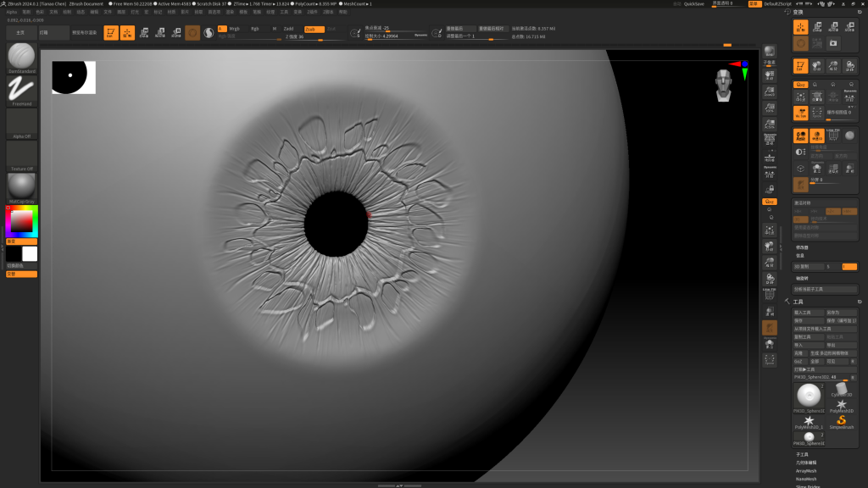Viewport: 868px width, 488px height.
Task: Click the BPR render icon on right shelf
Action: [x=770, y=52]
